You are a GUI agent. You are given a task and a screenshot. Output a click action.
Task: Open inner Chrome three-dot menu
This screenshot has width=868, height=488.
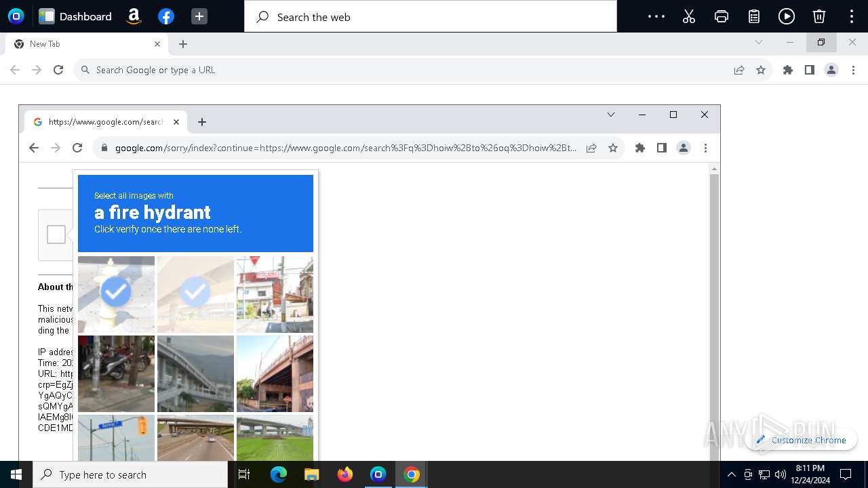[x=705, y=148]
